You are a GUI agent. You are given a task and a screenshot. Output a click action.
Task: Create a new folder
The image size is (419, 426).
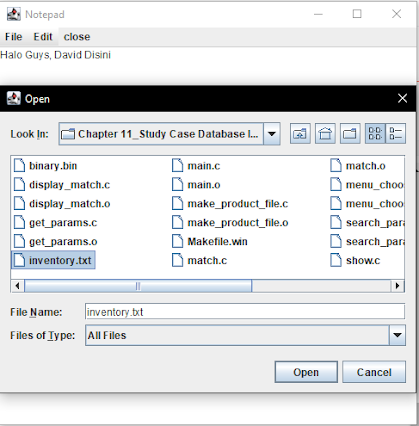pyautogui.click(x=350, y=134)
